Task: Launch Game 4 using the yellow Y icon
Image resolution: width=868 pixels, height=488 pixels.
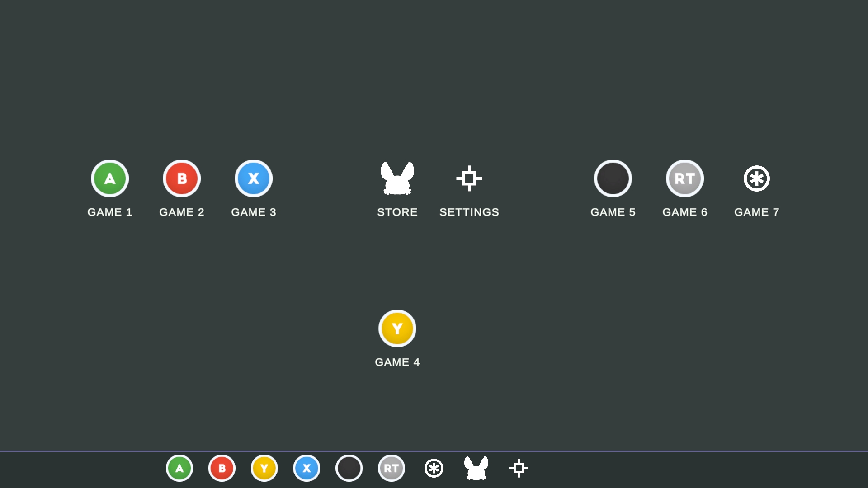Action: [x=397, y=328]
